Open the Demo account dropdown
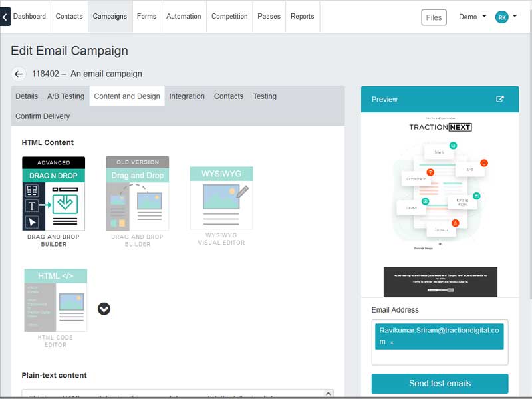 click(x=472, y=17)
